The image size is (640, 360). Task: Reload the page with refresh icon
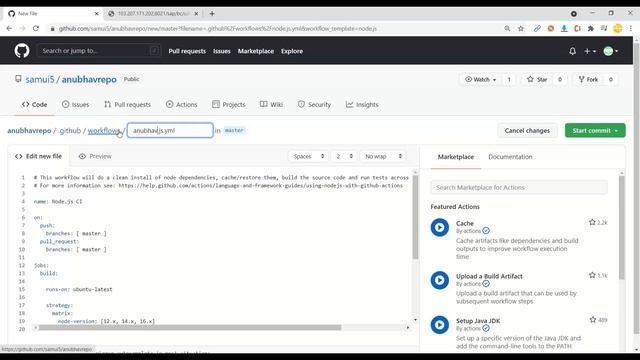coord(36,28)
